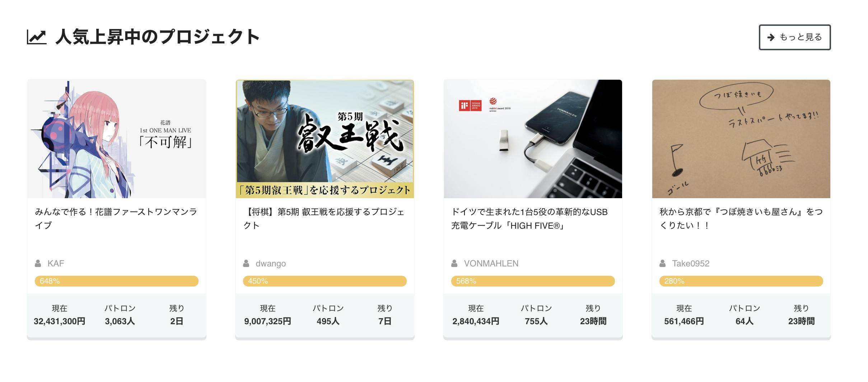Click the 648% funding progress bar

117,281
